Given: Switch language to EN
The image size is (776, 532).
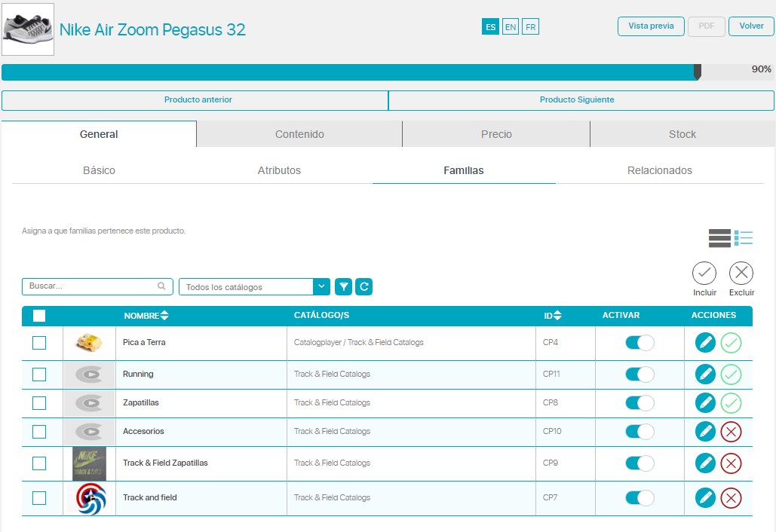Looking at the screenshot, I should point(511,26).
